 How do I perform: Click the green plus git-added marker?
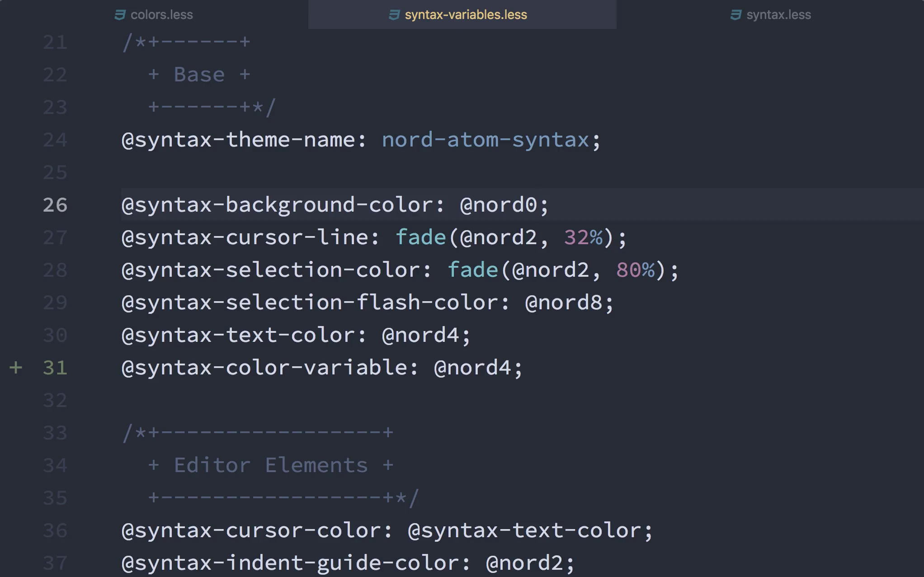(x=16, y=368)
